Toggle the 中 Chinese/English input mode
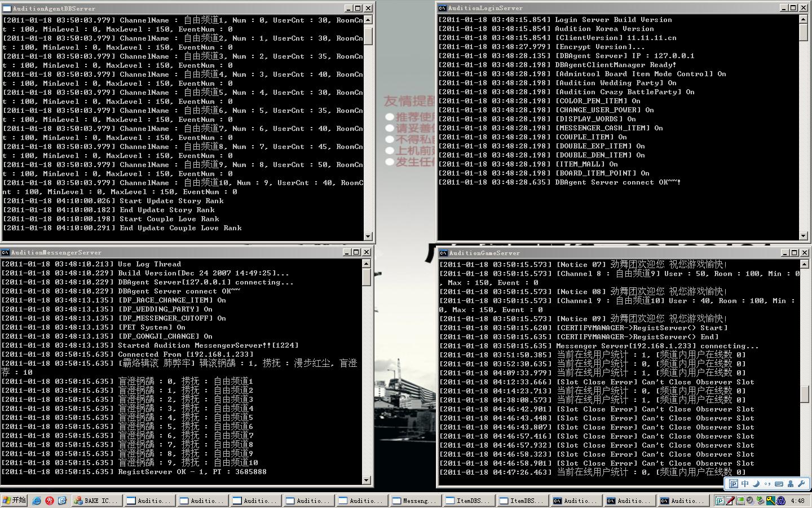The image size is (812, 508). pos(745,484)
